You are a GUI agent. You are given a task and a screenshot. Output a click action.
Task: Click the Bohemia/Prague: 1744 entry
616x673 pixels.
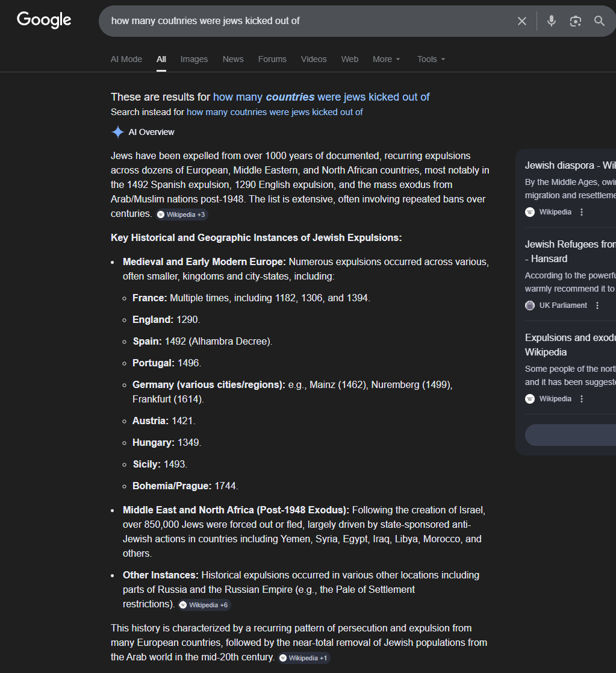185,486
